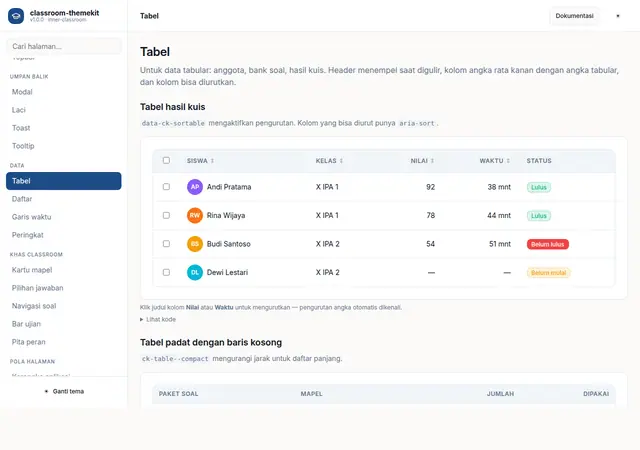
Task: Click the sort arrows next to Siswa
Action: point(212,161)
